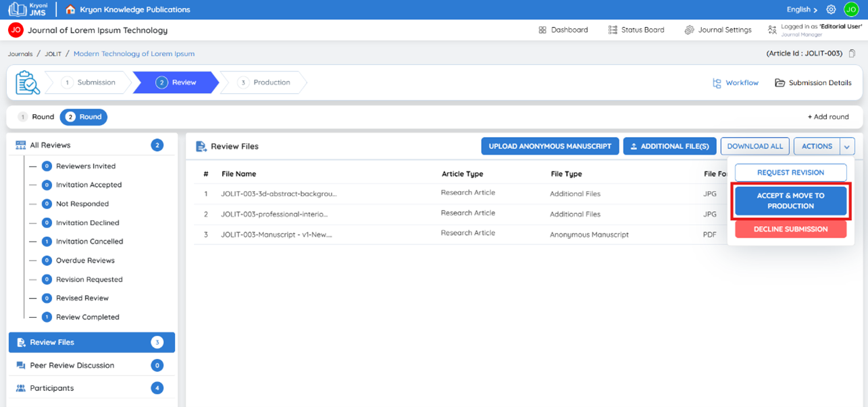Select Invitation Cancelled in the reviews tree
The image size is (868, 407).
[89, 242]
